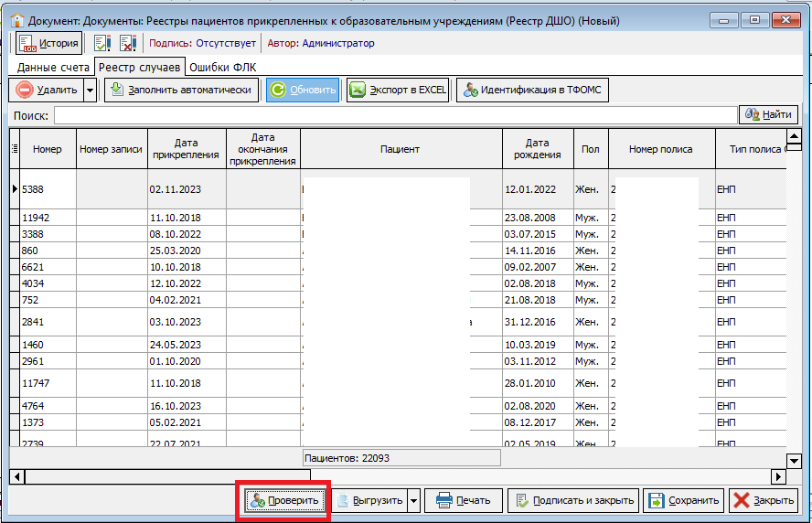This screenshot has width=812, height=523.
Task: Click Подписать и закрыть button
Action: [x=573, y=501]
